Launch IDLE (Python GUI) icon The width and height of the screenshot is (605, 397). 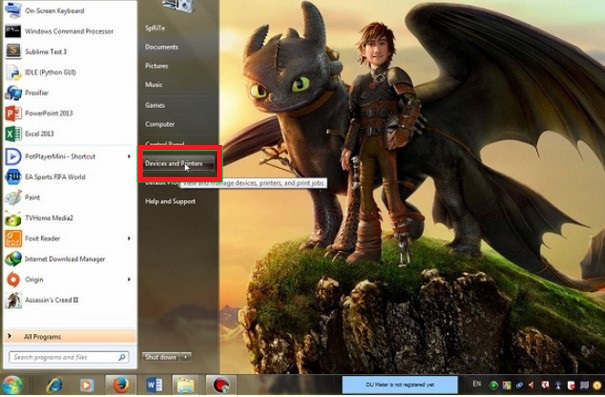pos(13,72)
